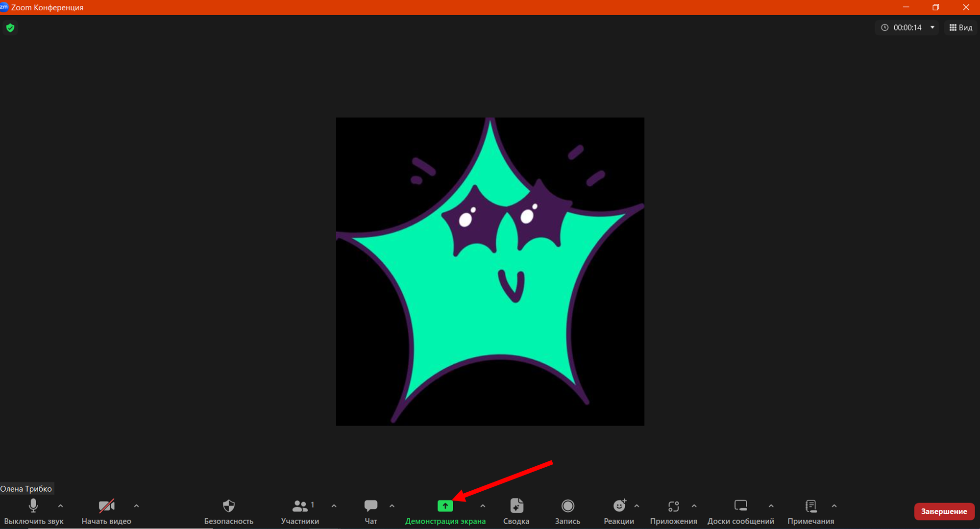Change layout with Вид button

tap(960, 27)
